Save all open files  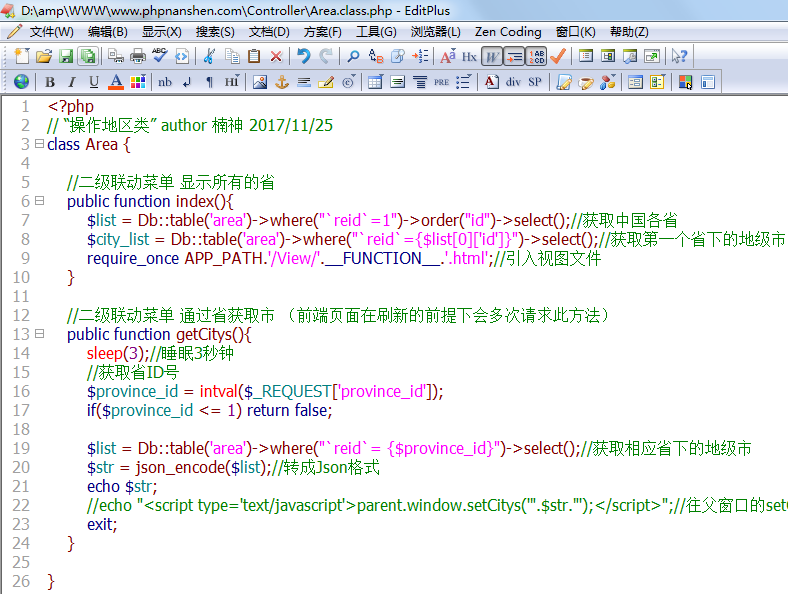(x=88, y=56)
